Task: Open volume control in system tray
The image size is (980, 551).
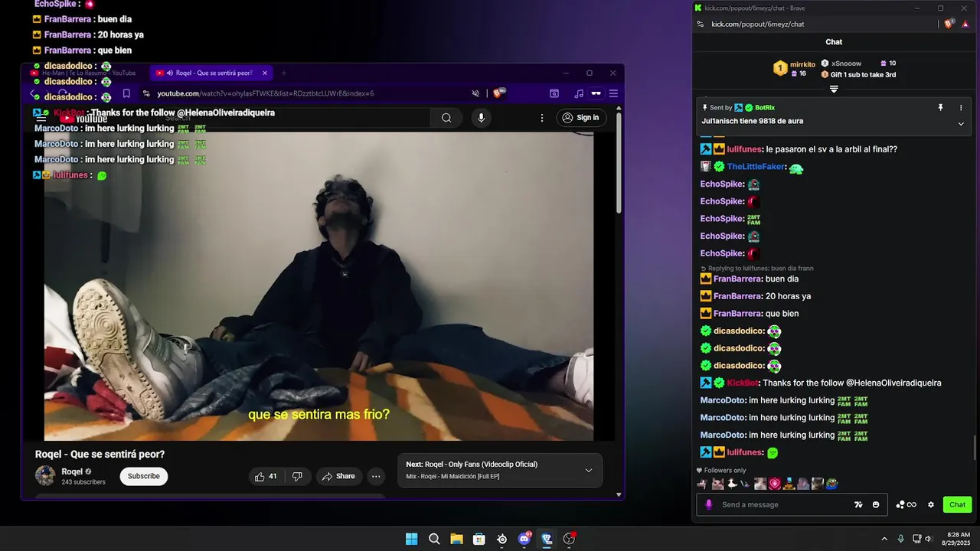Action: coord(928,539)
